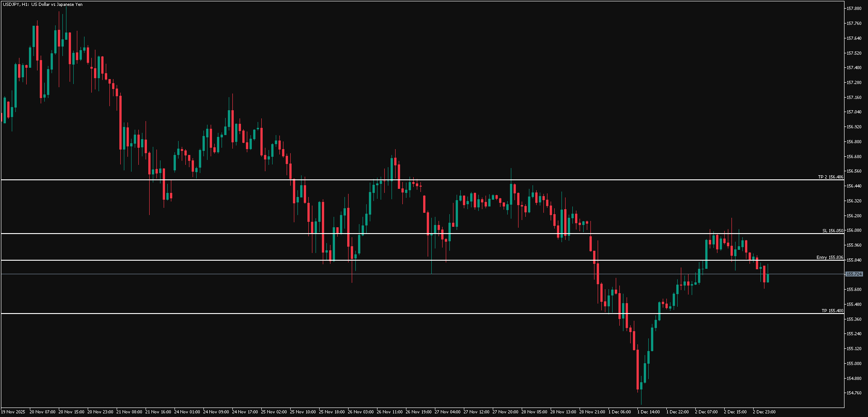The image size is (868, 417).
Task: Click the TP 2 156.486 line label
Action: (x=830, y=177)
